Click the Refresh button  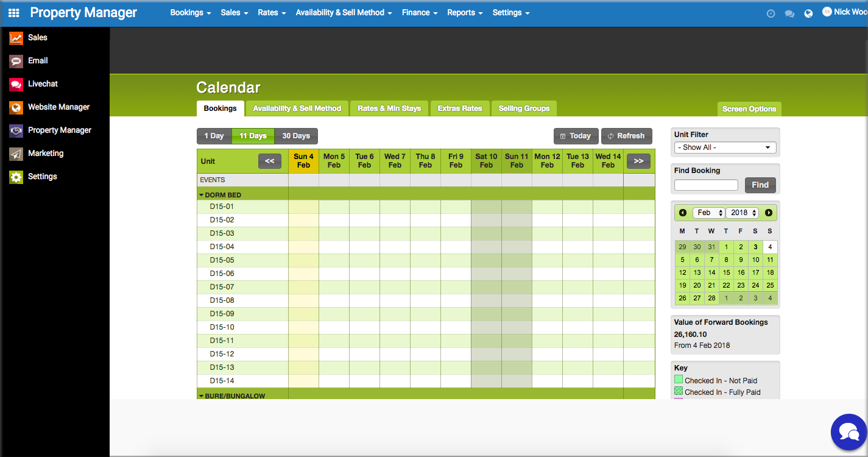[x=626, y=136]
